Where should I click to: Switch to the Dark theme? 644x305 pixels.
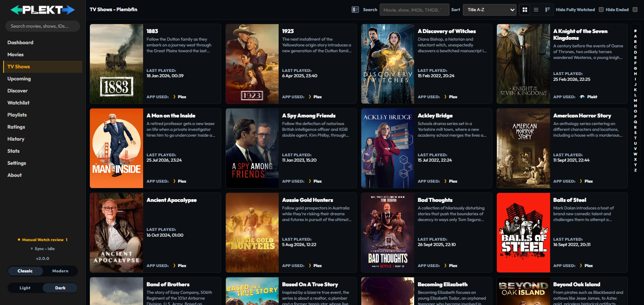(x=60, y=288)
